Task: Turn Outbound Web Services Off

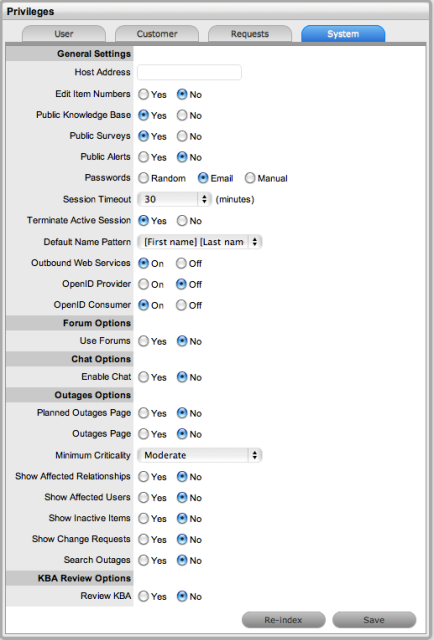Action: click(181, 263)
